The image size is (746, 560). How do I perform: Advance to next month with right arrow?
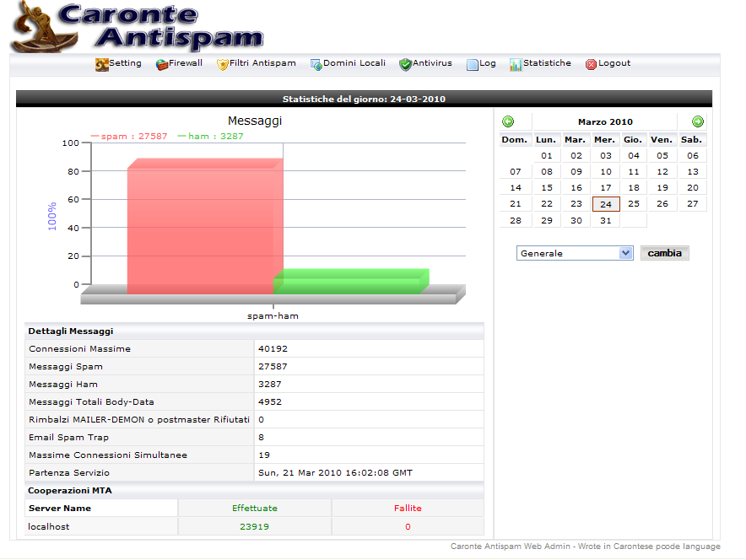pyautogui.click(x=698, y=122)
